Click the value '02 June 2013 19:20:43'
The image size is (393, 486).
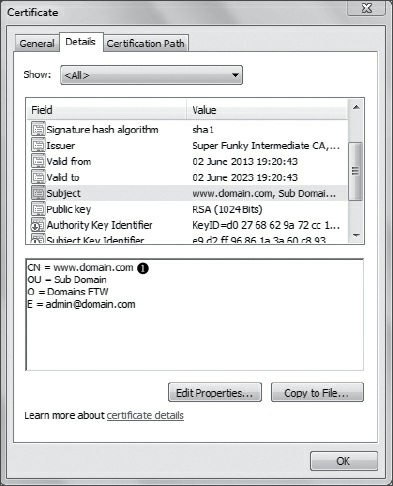click(245, 162)
